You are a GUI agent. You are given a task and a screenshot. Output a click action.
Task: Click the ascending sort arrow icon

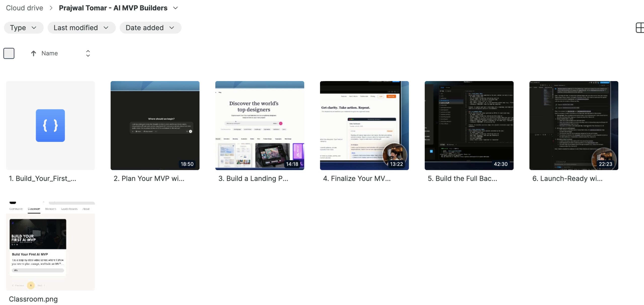click(x=33, y=53)
